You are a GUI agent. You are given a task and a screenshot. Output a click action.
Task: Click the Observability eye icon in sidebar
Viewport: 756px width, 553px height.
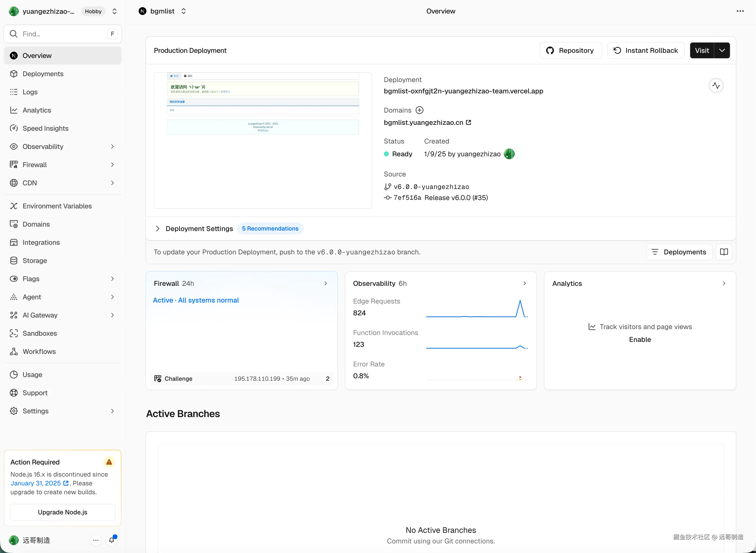pos(14,147)
